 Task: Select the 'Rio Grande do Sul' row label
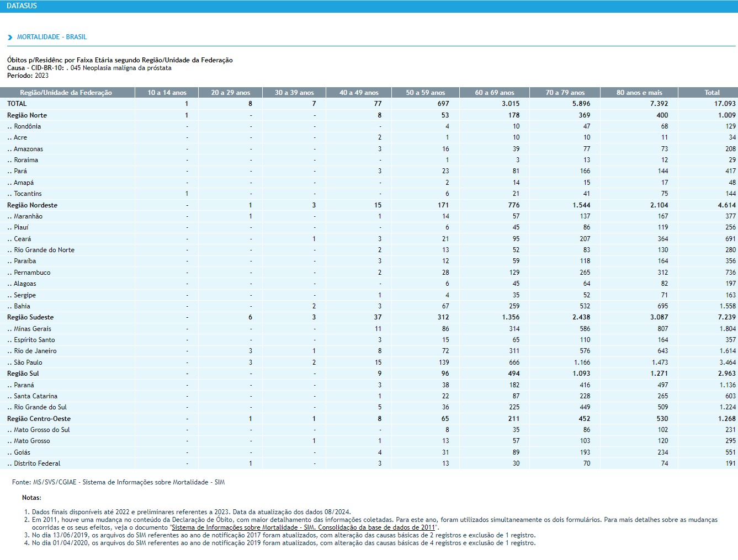[40, 407]
